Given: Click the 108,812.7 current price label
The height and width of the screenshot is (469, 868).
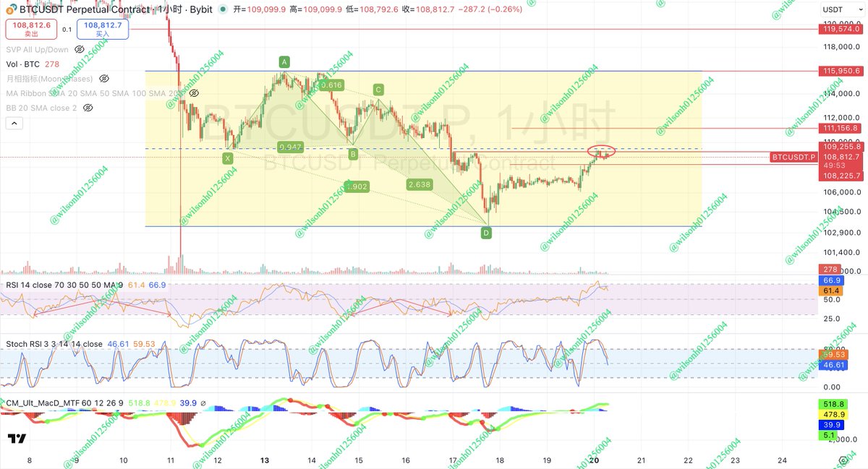Looking at the screenshot, I should pos(841,157).
